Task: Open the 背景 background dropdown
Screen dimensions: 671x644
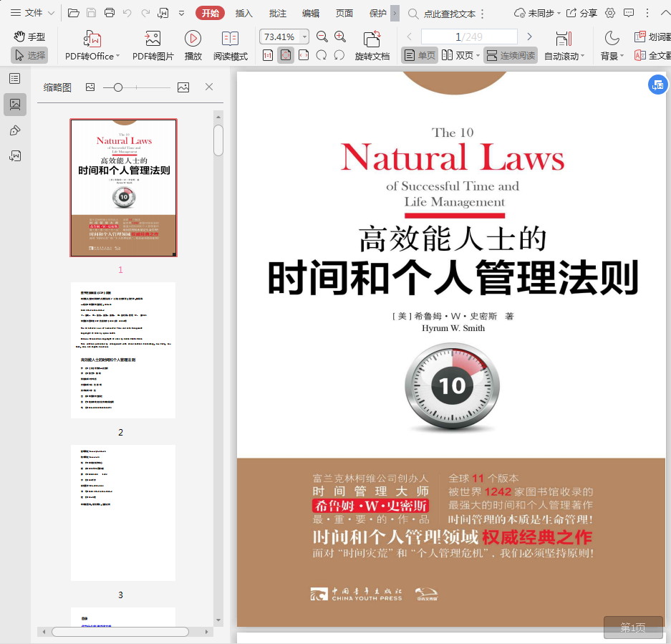Action: 612,46
